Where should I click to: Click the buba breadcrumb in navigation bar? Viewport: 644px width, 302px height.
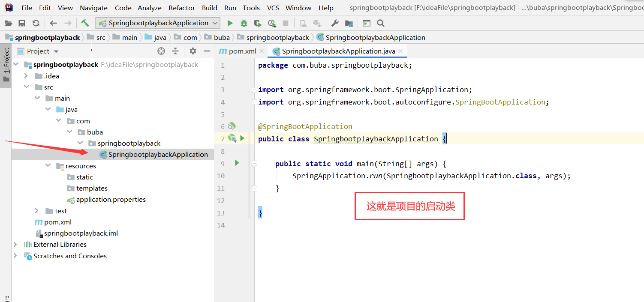click(217, 38)
